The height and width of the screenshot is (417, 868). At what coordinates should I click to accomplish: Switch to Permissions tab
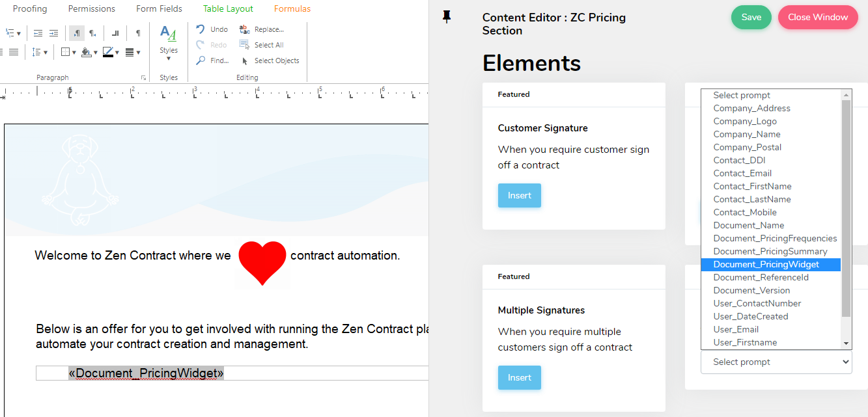pyautogui.click(x=92, y=9)
